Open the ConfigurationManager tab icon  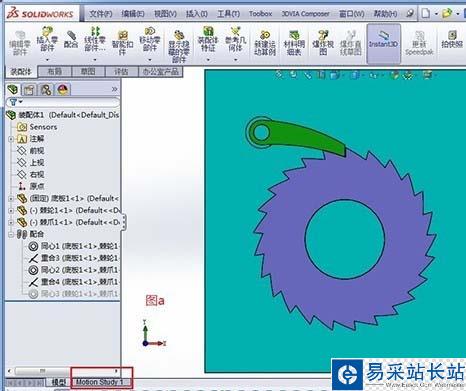(x=46, y=89)
